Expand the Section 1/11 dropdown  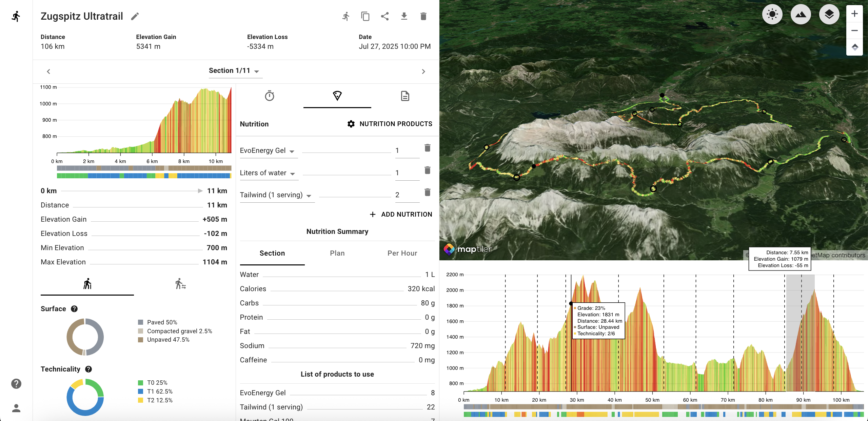tap(234, 71)
